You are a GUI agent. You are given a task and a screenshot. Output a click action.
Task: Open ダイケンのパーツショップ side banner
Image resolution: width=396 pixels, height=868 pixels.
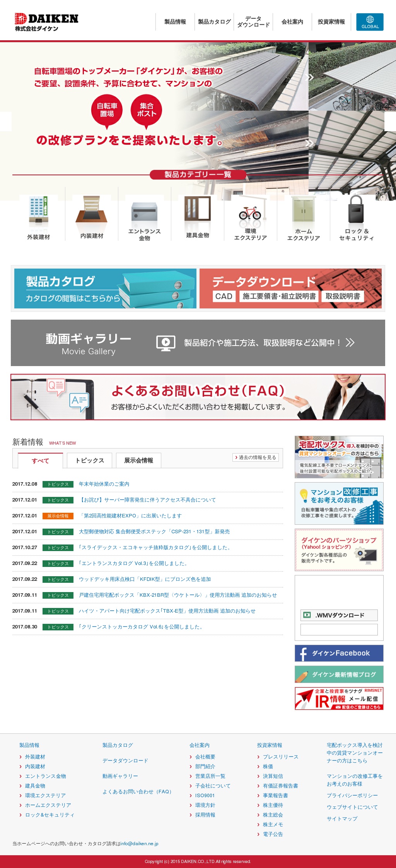click(x=339, y=550)
